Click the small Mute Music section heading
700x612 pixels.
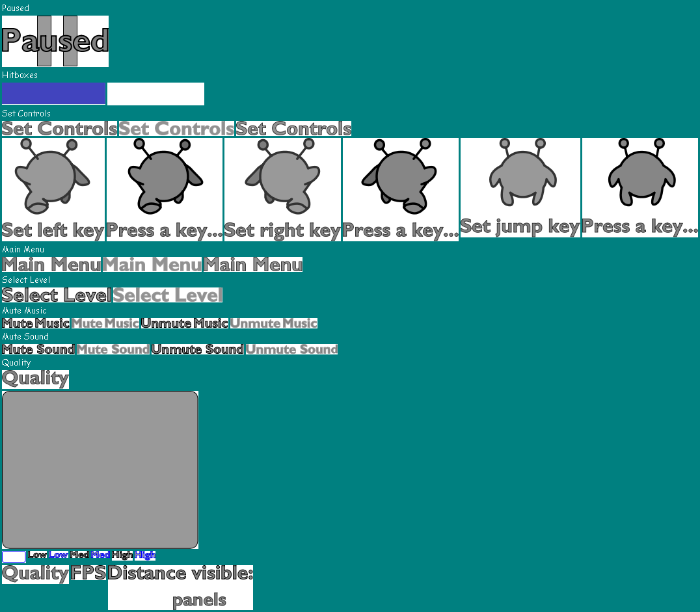point(24,310)
